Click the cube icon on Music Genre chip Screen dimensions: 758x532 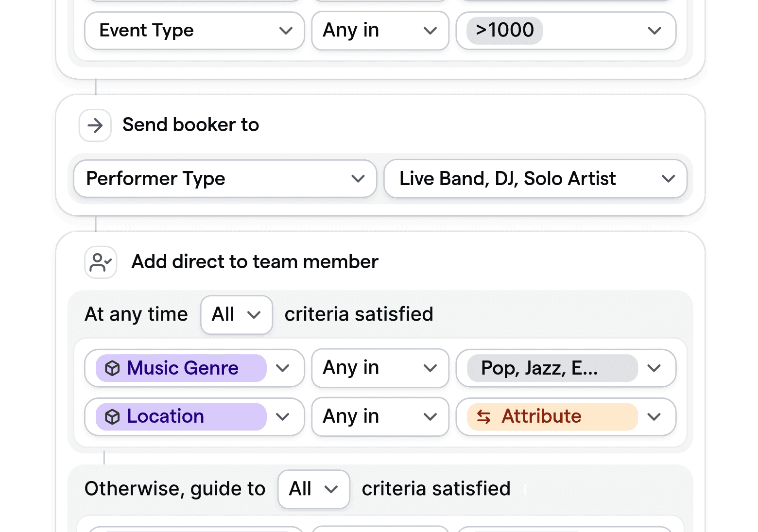[113, 368]
